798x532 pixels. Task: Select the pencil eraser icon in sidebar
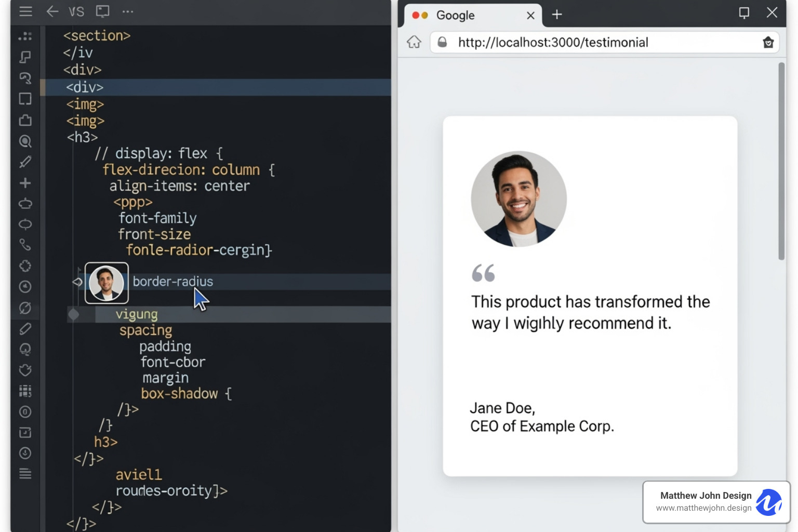coord(25,328)
